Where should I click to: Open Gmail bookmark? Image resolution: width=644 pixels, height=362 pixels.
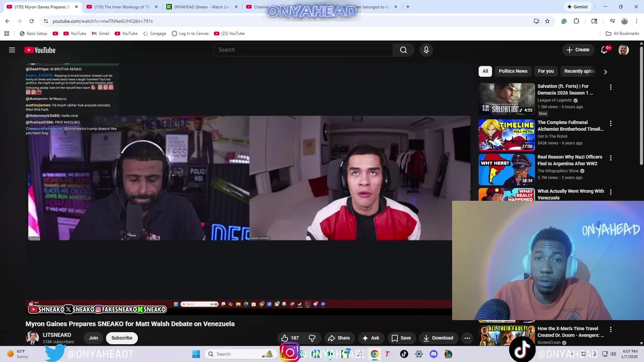100,34
